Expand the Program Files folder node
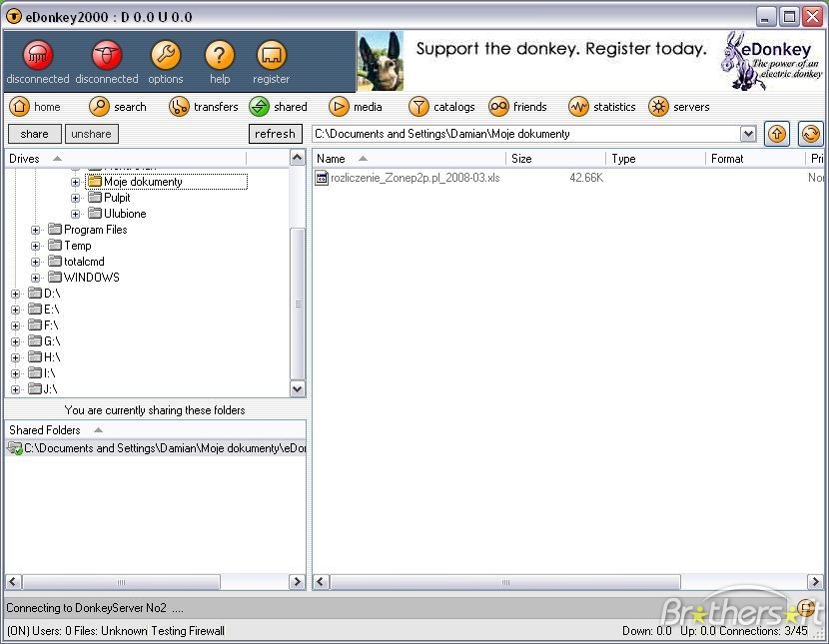This screenshot has width=829, height=644. pyautogui.click(x=35, y=231)
